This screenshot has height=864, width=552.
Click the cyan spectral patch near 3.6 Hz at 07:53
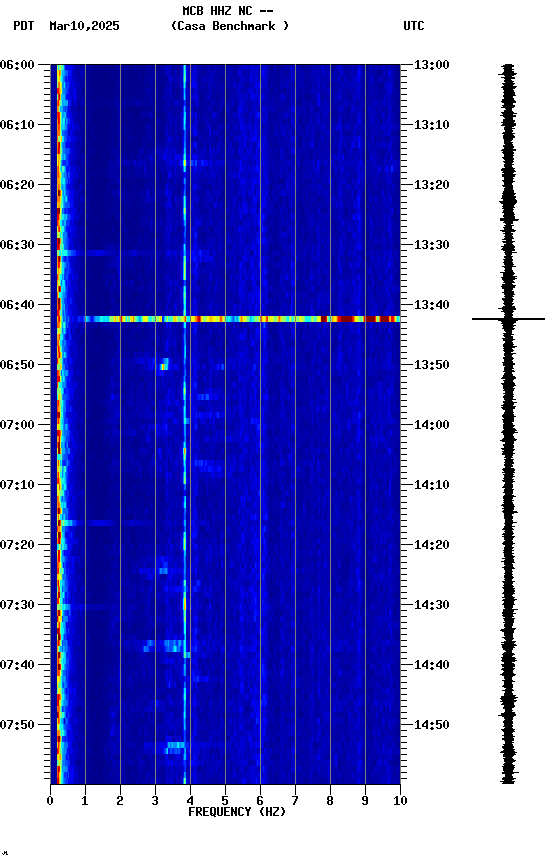click(176, 748)
